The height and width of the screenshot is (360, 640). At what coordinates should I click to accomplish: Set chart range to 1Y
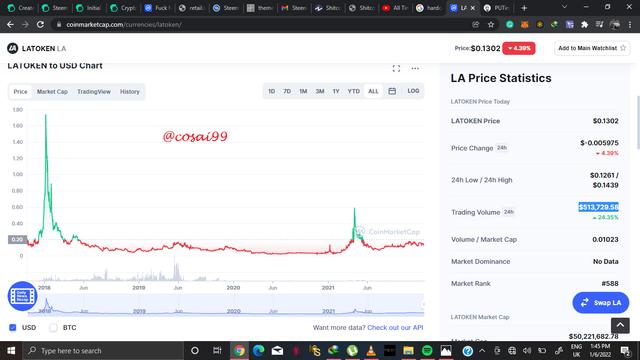point(336,91)
